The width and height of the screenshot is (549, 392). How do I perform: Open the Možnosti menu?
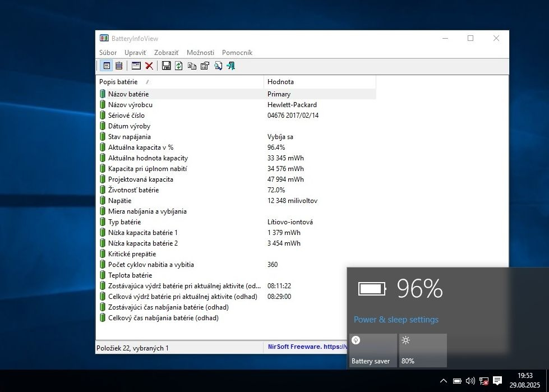(200, 53)
